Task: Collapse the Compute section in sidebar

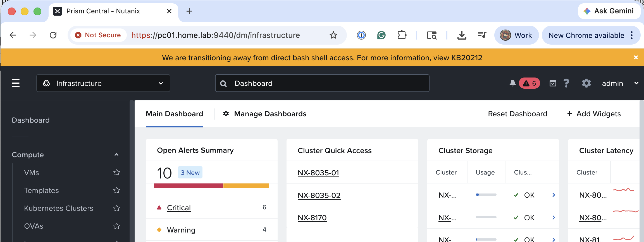Action: coord(116,155)
